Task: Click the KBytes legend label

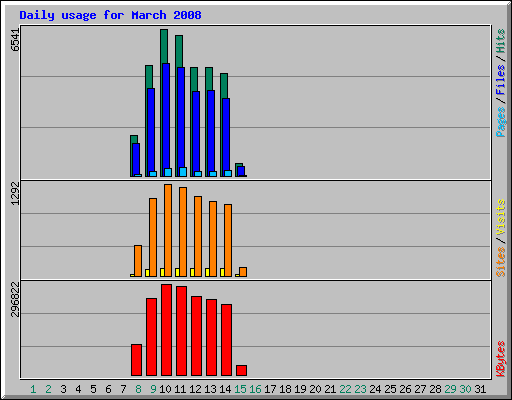Action: click(x=501, y=359)
